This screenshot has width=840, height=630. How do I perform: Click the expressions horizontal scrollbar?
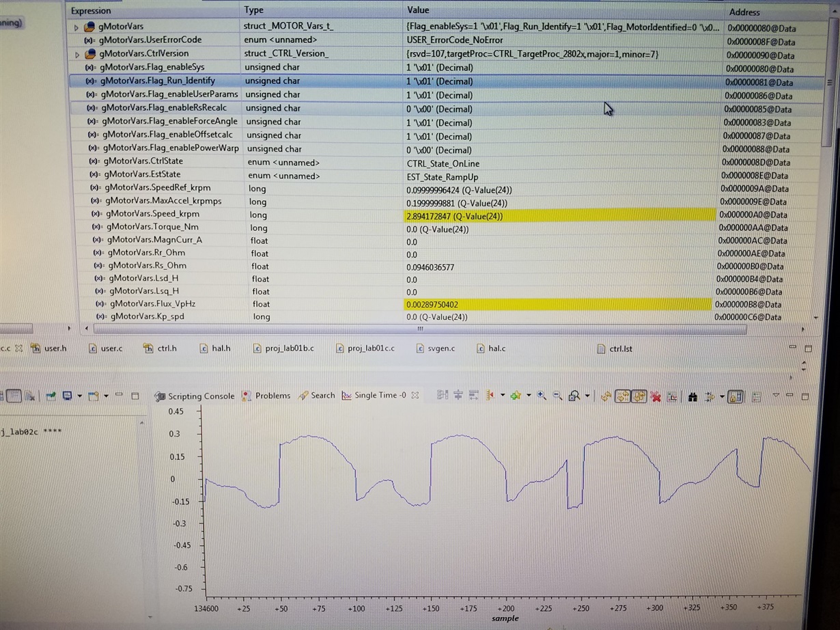click(x=419, y=329)
